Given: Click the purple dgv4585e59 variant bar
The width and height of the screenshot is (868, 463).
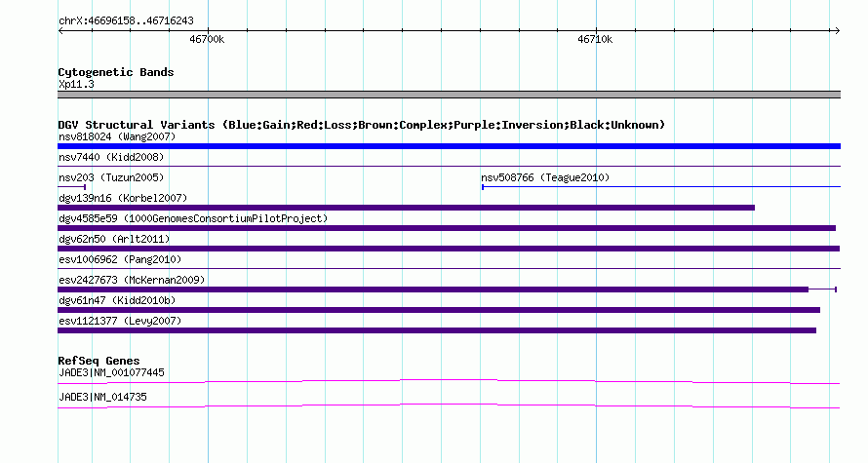Looking at the screenshot, I should pyautogui.click(x=447, y=228).
